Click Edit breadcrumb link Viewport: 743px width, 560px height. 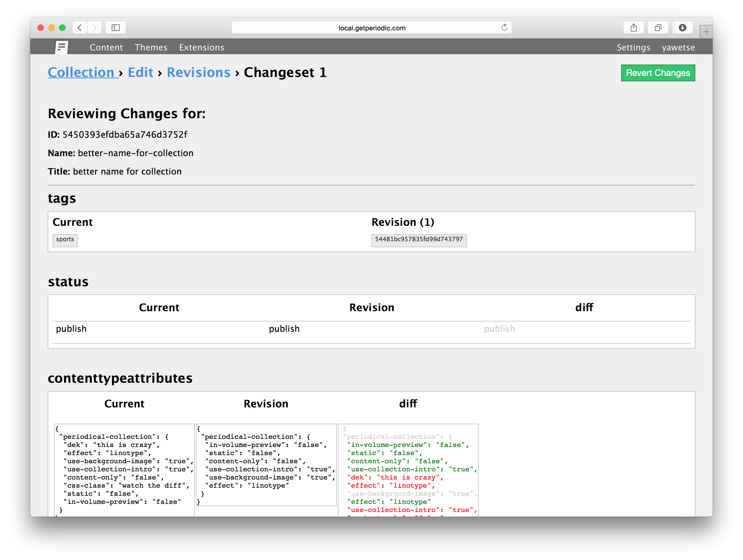tap(139, 72)
